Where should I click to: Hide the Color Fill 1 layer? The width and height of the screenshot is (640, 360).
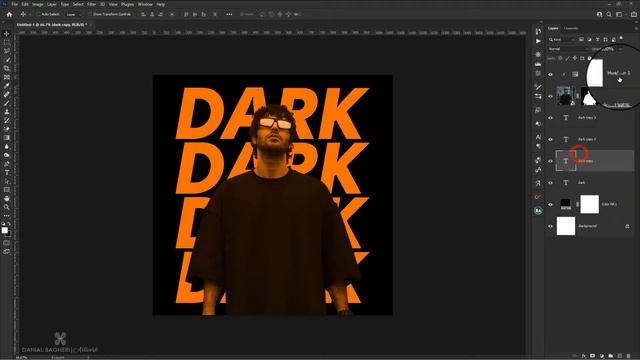(550, 204)
